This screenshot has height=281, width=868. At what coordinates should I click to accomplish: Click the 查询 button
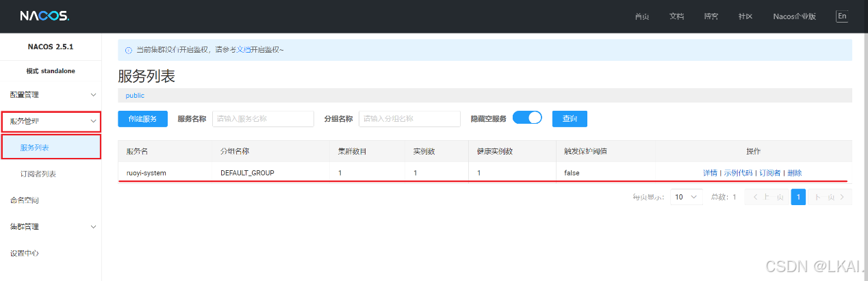(x=570, y=119)
